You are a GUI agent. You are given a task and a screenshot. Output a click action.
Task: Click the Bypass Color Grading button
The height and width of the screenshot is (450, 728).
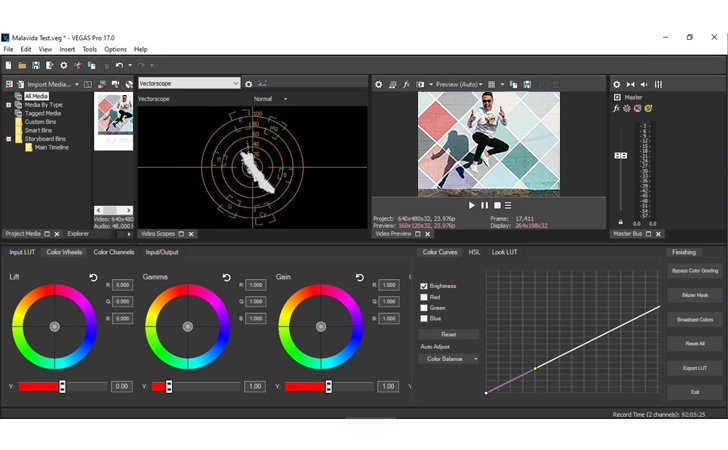point(694,271)
